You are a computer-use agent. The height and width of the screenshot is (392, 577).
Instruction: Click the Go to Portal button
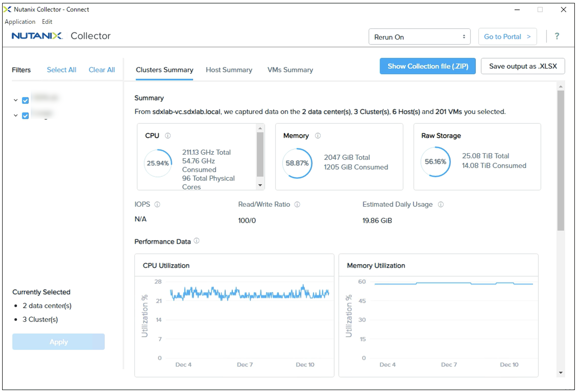tap(507, 37)
